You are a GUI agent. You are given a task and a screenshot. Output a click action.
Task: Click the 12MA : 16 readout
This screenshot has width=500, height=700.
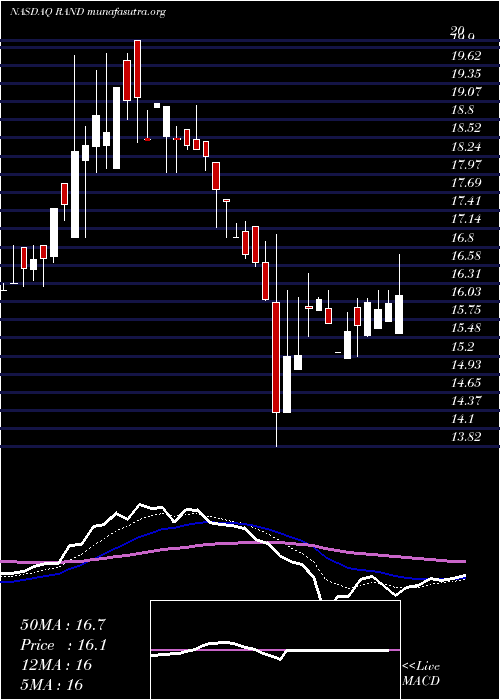tap(56, 665)
